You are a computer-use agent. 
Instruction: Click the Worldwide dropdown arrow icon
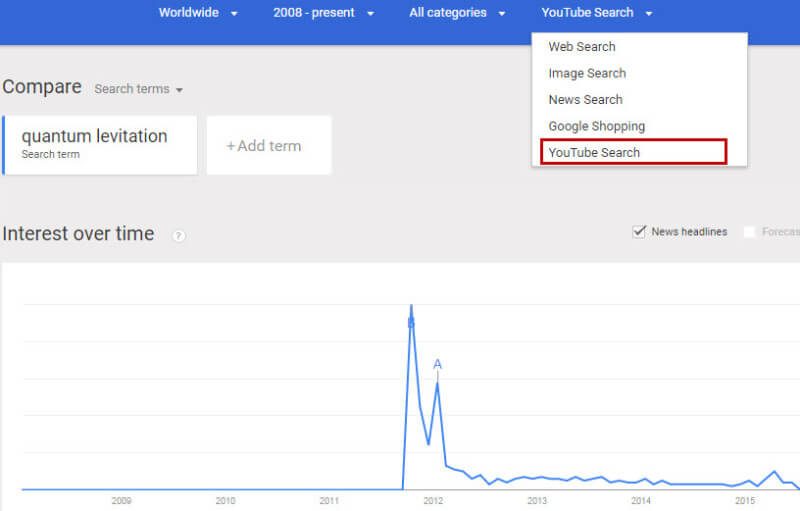click(234, 14)
